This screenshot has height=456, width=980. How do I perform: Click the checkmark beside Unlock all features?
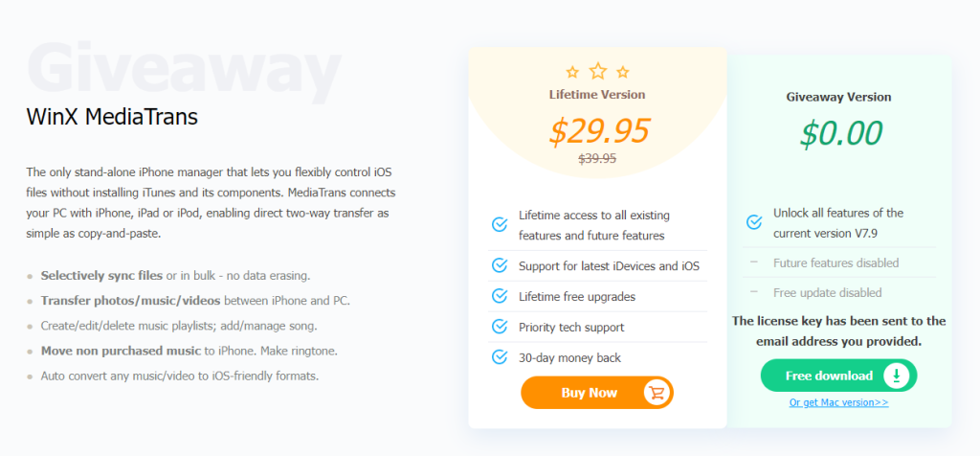click(754, 222)
